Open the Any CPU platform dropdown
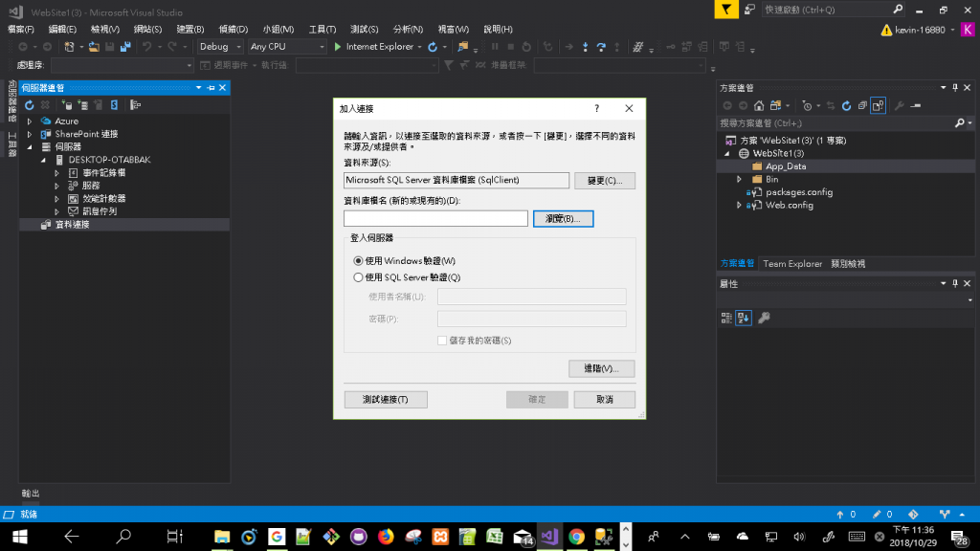 (287, 47)
